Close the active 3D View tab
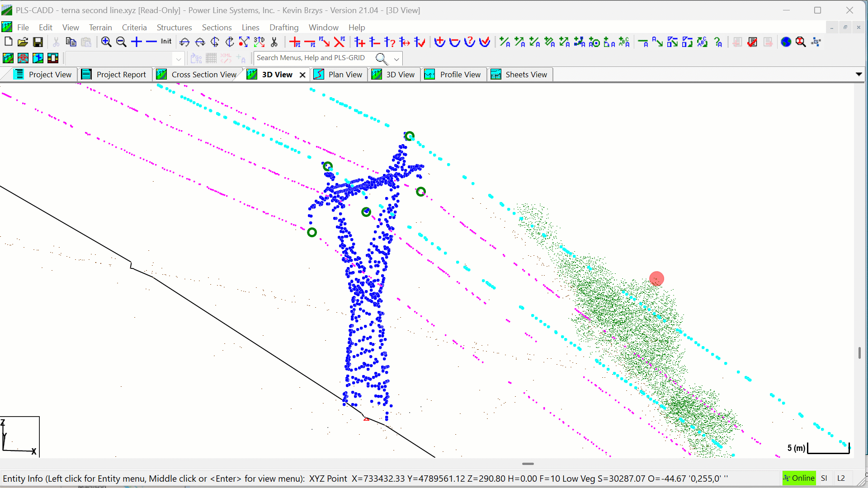The height and width of the screenshot is (488, 868). pos(302,75)
